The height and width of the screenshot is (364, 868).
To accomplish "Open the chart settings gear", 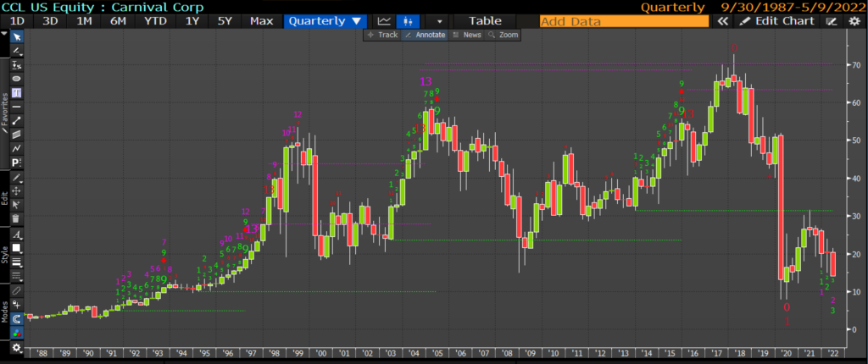I will (854, 21).
